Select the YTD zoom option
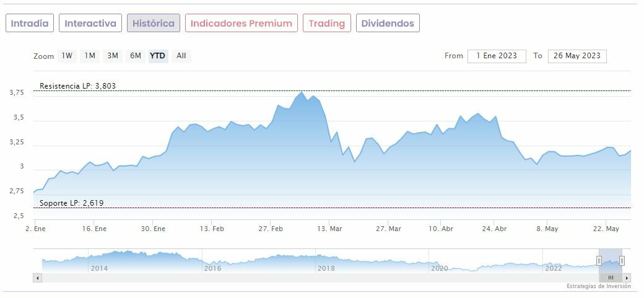The width and height of the screenshot is (644, 298). point(158,56)
